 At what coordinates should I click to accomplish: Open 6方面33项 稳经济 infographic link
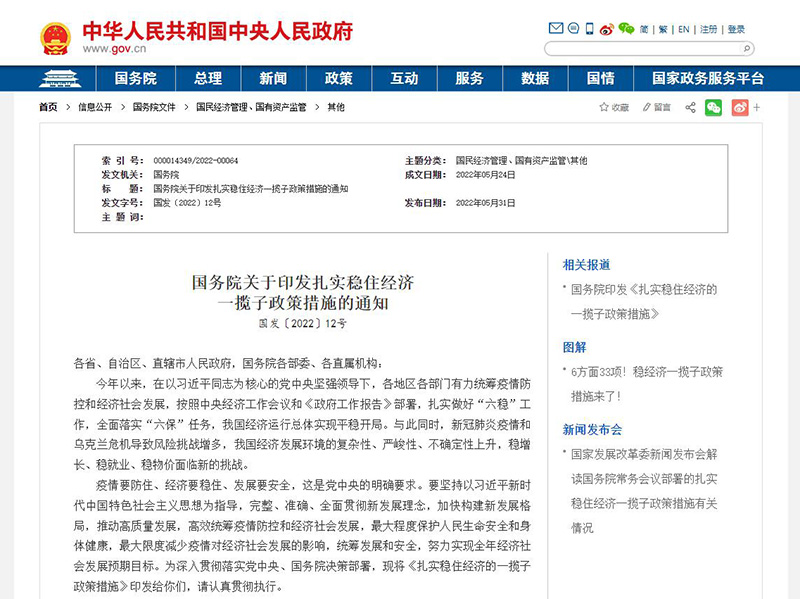pos(646,384)
